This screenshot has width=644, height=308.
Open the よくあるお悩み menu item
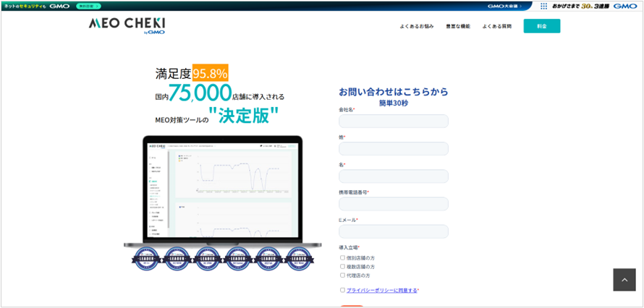417,26
